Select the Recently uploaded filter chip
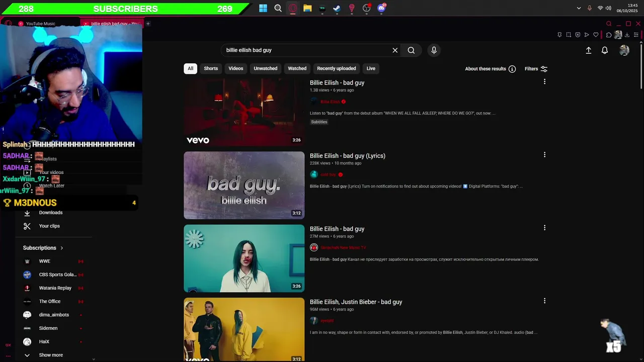 click(x=336, y=68)
